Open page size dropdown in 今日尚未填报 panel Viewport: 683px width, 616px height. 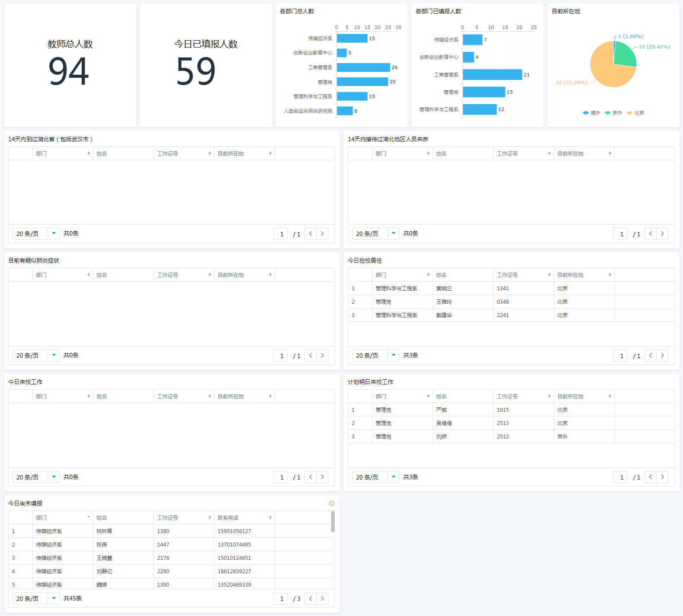coord(54,599)
